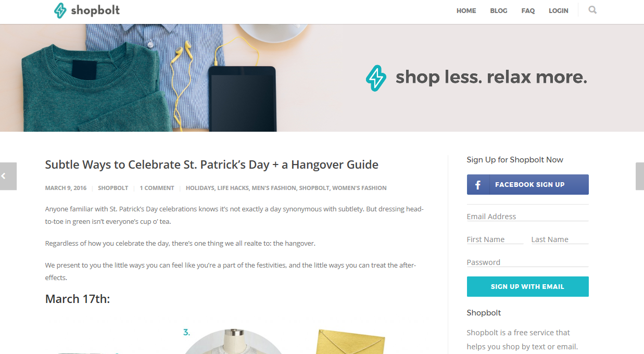Focus the Password field
The height and width of the screenshot is (354, 644).
(x=527, y=262)
